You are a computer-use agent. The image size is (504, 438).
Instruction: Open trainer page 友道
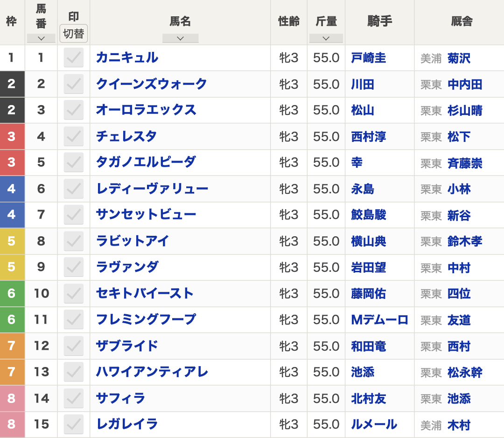click(x=459, y=320)
